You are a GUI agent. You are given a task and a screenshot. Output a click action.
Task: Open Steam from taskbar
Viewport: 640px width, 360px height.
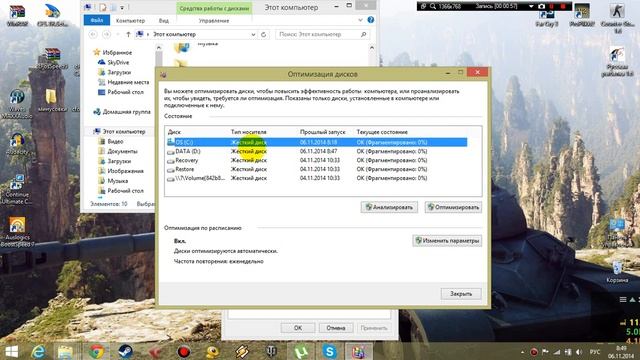(x=125, y=351)
